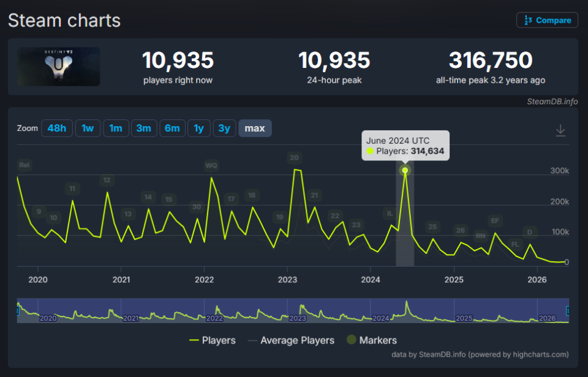Click the D marker

click(530, 232)
